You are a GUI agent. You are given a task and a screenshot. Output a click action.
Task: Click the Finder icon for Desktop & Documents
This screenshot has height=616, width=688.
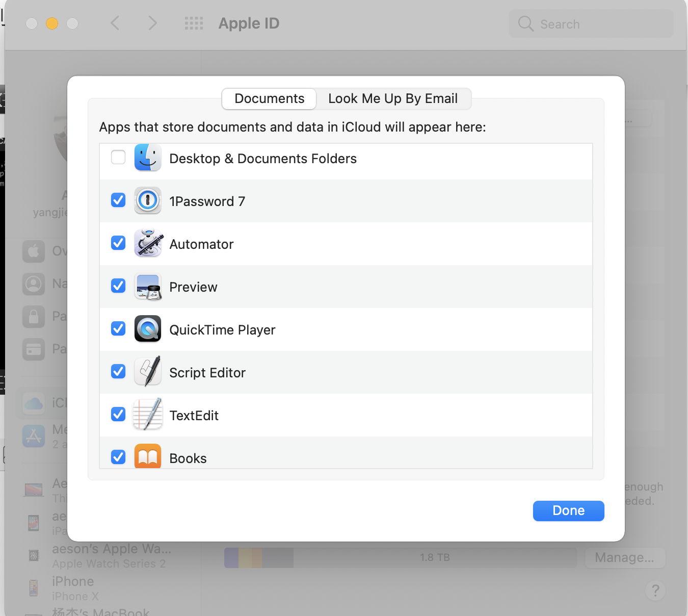point(148,158)
